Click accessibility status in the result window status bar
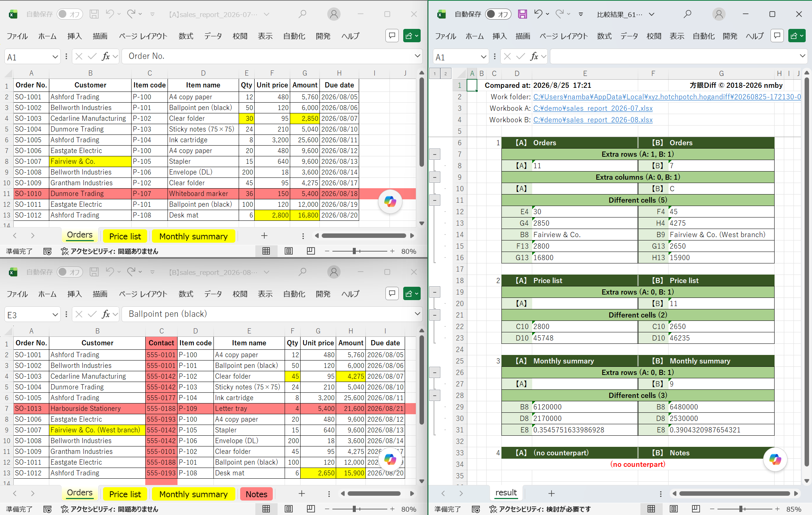 (x=540, y=509)
